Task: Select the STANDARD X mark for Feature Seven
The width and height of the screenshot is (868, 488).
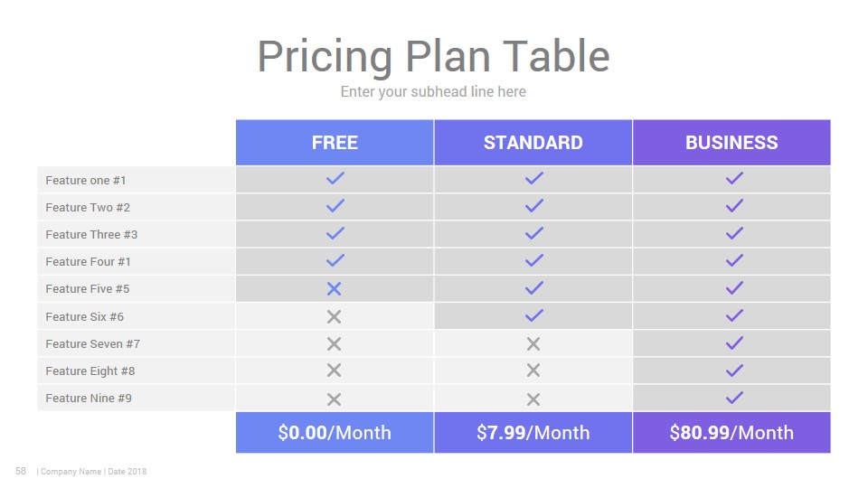Action: (x=533, y=344)
